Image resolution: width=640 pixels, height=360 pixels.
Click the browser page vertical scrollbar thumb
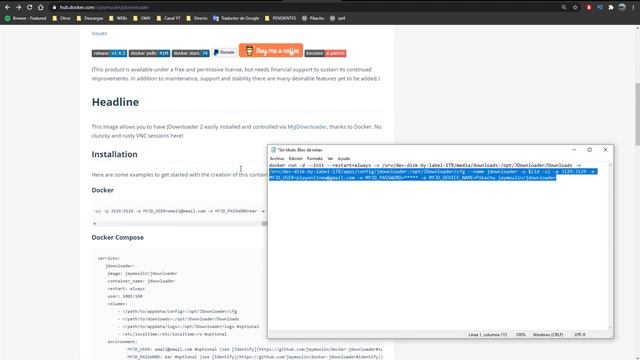[637, 113]
